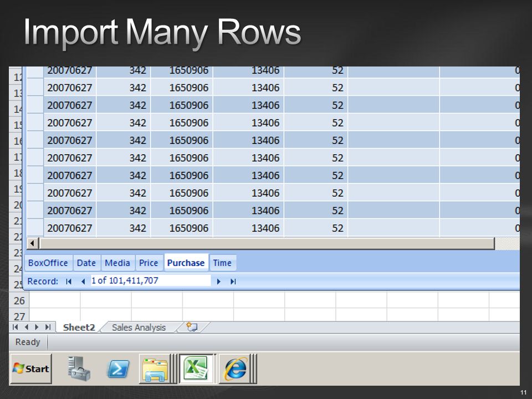Click the Ready status bar text
The width and height of the screenshot is (532, 399).
tap(28, 342)
